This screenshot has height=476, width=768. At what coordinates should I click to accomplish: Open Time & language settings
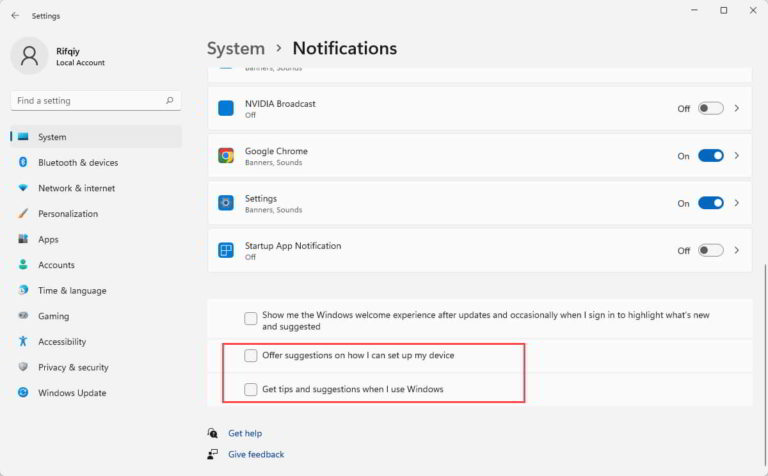click(x=96, y=290)
